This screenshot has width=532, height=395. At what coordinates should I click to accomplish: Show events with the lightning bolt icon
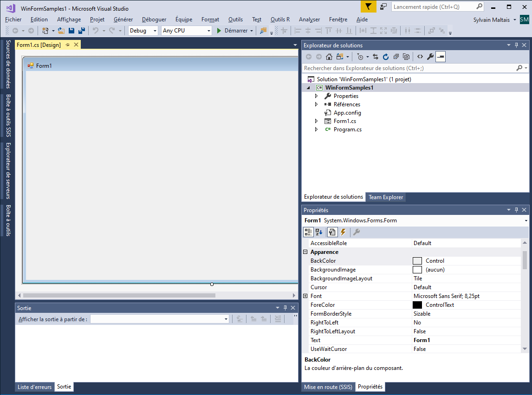pos(343,232)
